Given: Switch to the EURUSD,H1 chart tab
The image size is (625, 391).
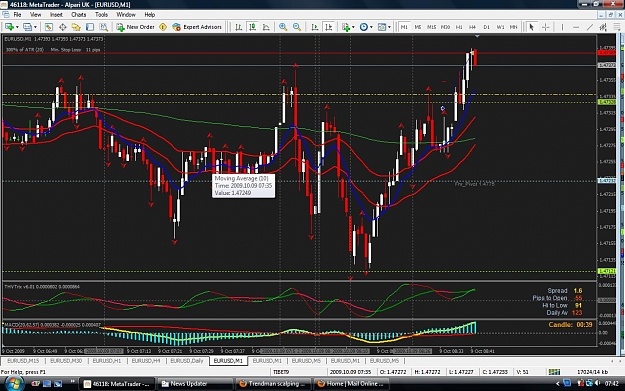Looking at the screenshot, I should point(107,361).
